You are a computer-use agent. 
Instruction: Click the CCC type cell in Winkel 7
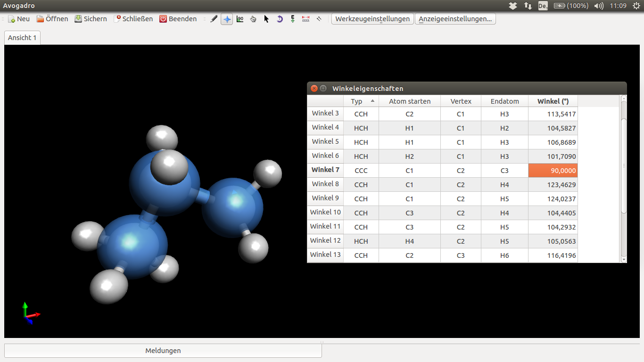click(361, 171)
